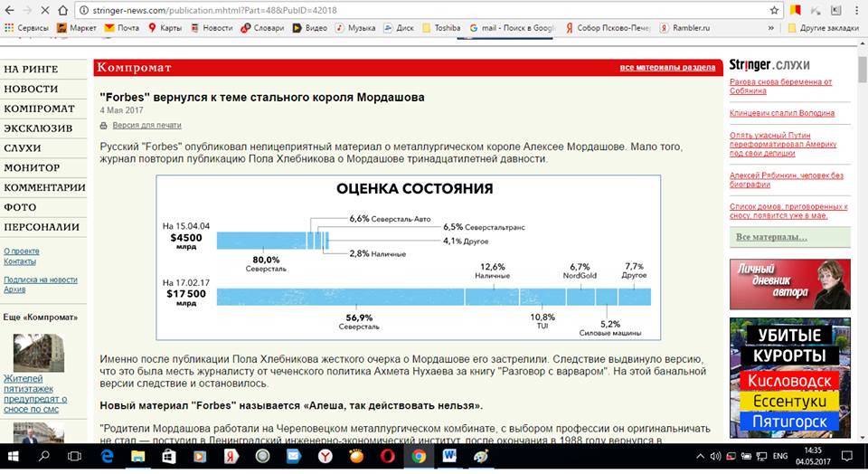Click the printer icon beside Версия для печати
Viewport: 868px width, 474px height.
click(x=103, y=126)
